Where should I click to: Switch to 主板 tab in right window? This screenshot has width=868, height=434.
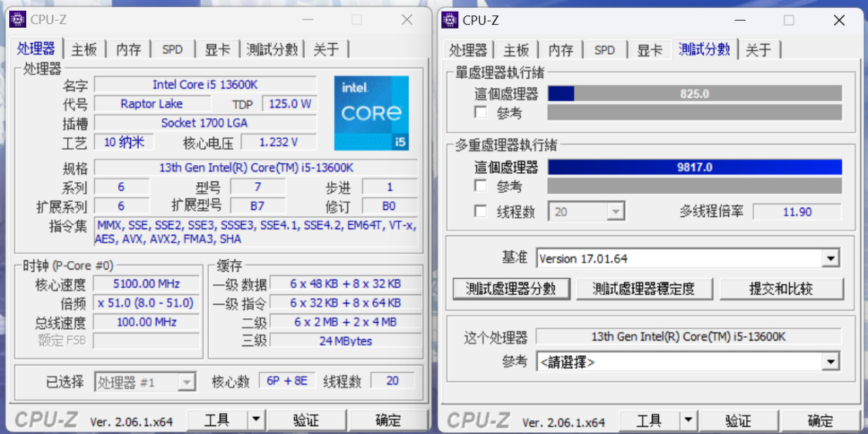tap(516, 50)
